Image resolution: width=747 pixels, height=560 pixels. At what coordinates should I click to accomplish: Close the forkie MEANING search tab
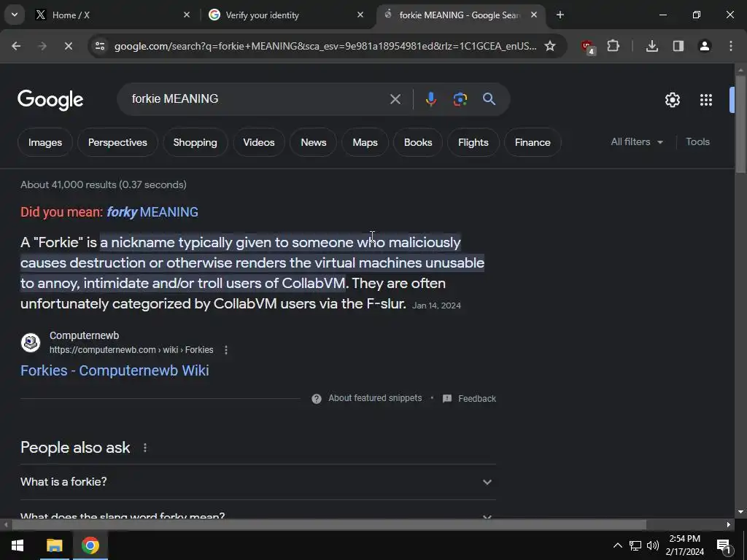pos(533,15)
